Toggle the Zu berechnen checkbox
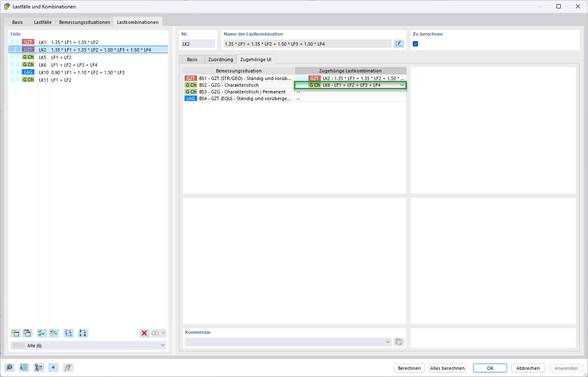 (416, 44)
